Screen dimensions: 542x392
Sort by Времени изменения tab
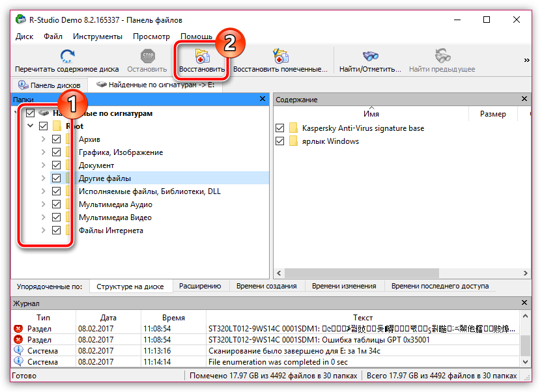(x=344, y=286)
